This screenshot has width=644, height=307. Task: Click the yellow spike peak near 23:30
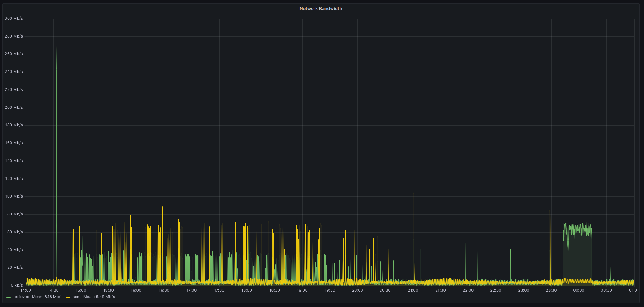[x=550, y=211]
